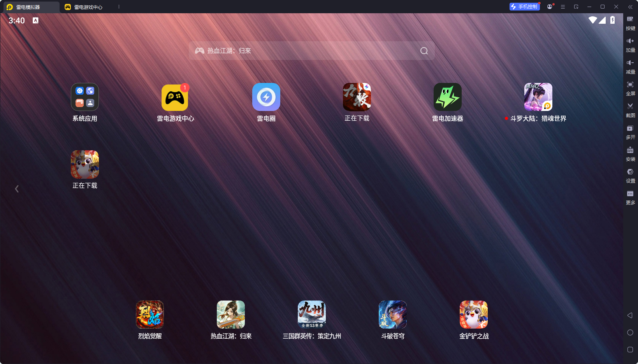Screen dimensions: 638x364
Task: Click the 手机控制 button
Action: point(524,7)
